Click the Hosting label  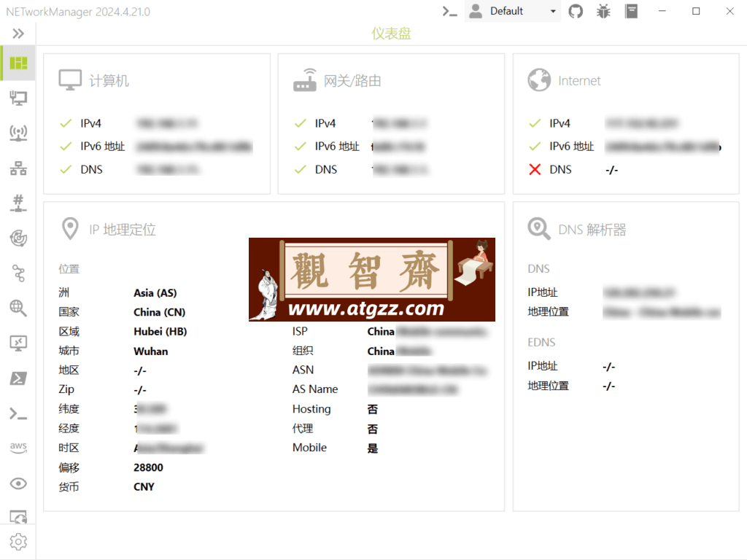311,409
